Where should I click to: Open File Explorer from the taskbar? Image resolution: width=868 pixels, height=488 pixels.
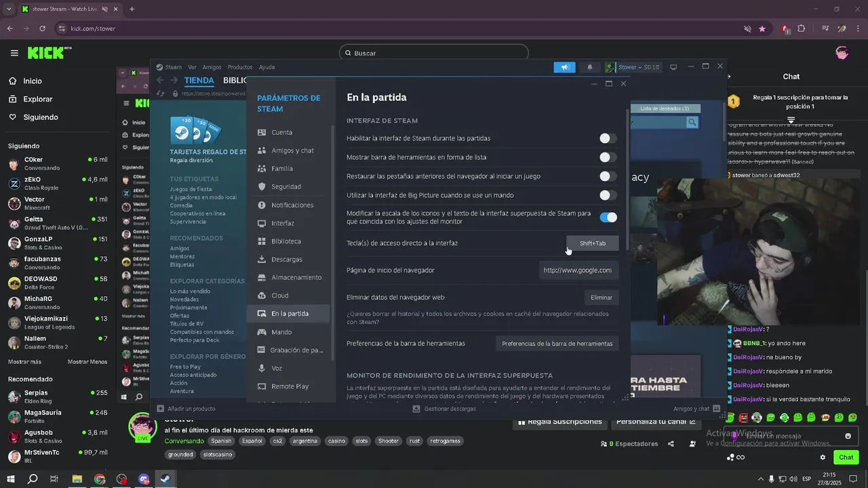point(77,479)
